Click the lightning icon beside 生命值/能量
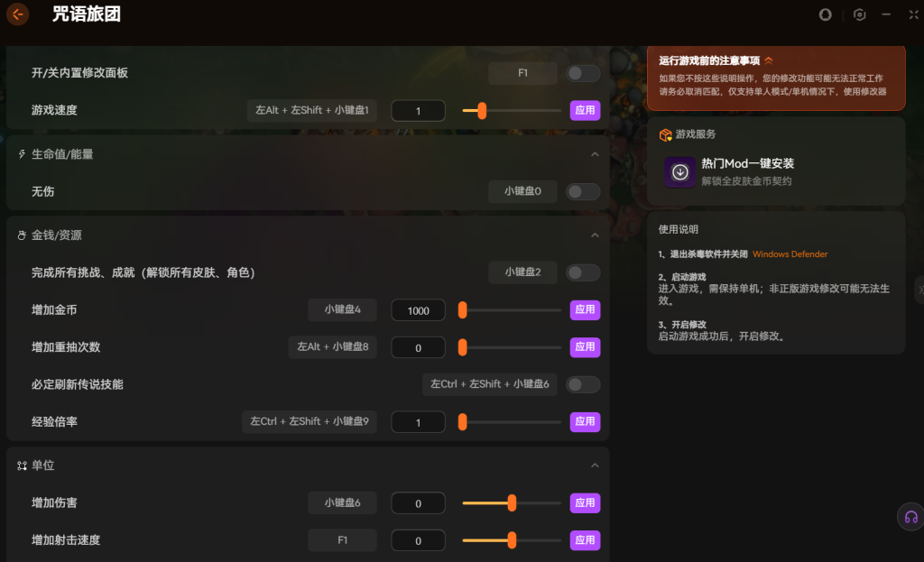 click(x=22, y=154)
